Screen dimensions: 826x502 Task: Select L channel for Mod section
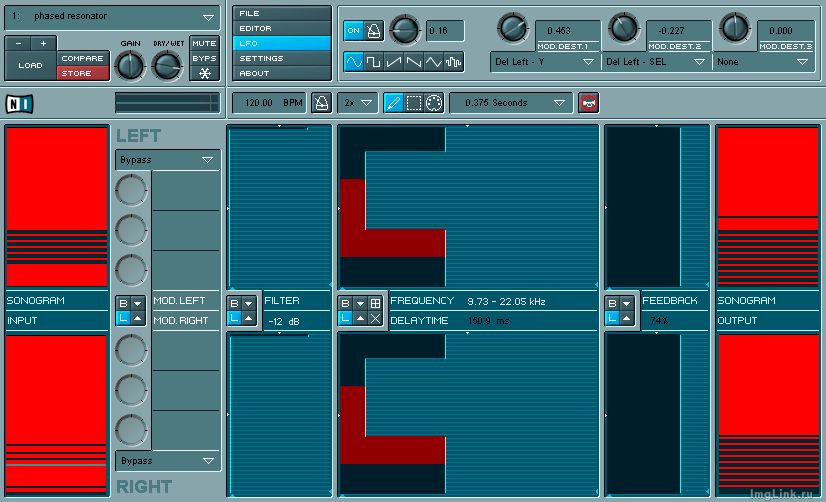[x=123, y=318]
